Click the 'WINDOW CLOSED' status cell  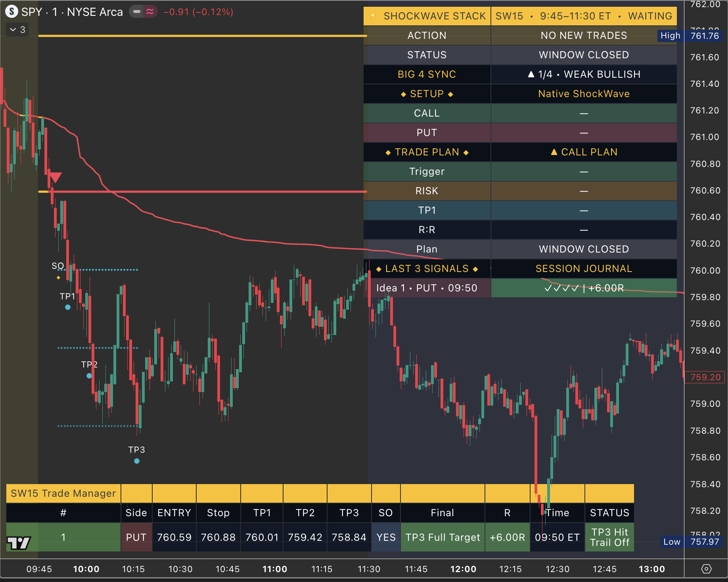point(584,55)
